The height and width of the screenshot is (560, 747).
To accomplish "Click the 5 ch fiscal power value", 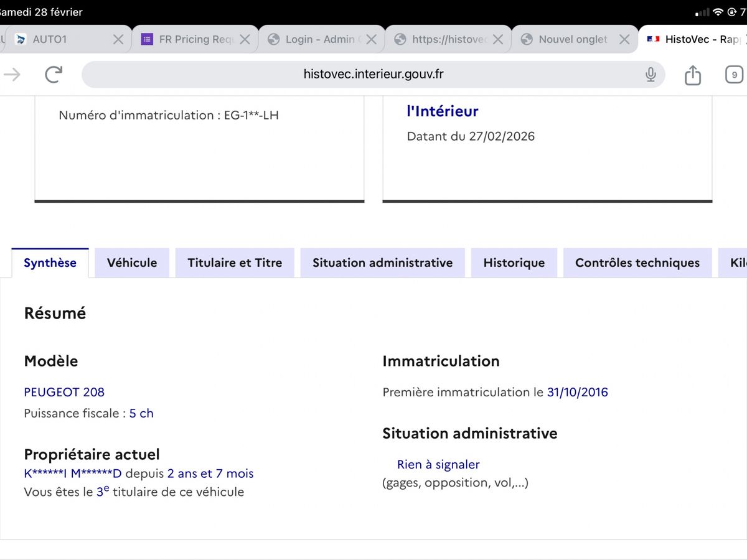I will [x=141, y=413].
